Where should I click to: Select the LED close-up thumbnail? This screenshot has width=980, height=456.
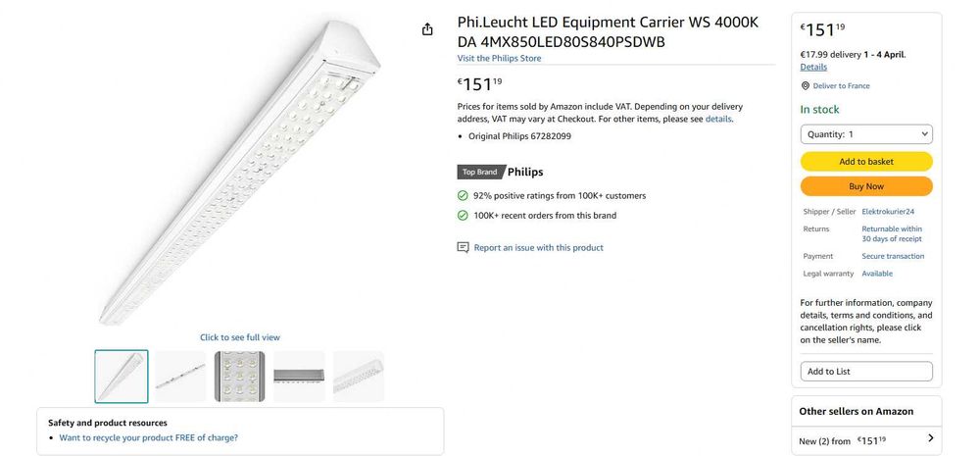239,377
